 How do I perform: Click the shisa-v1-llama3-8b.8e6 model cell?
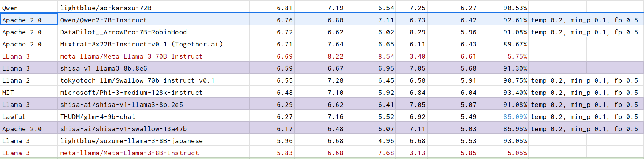(x=103, y=68)
